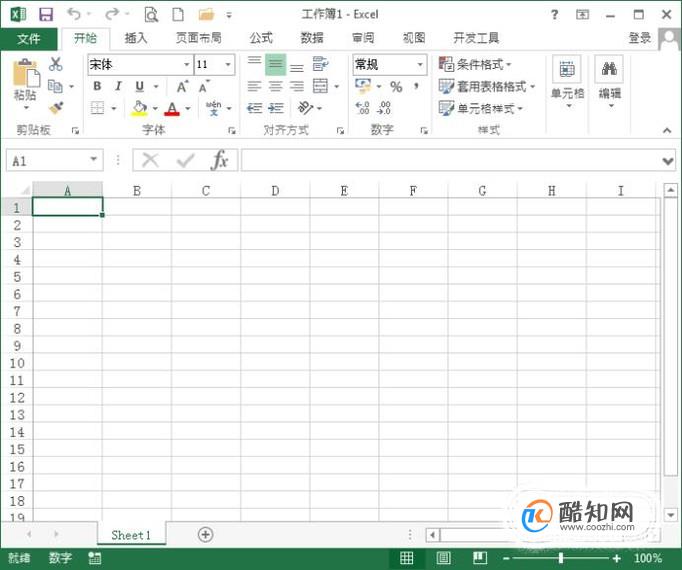This screenshot has width=682, height=570.
Task: Apply right text alignment
Action: 297,86
